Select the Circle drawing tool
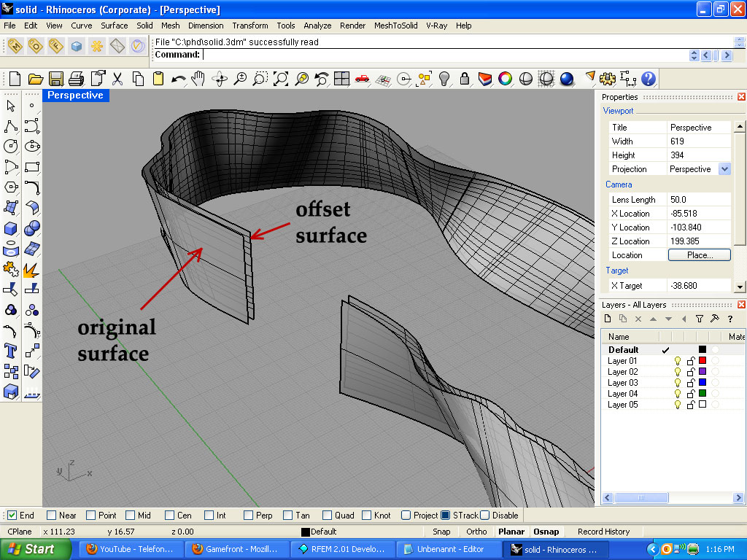 [x=11, y=147]
